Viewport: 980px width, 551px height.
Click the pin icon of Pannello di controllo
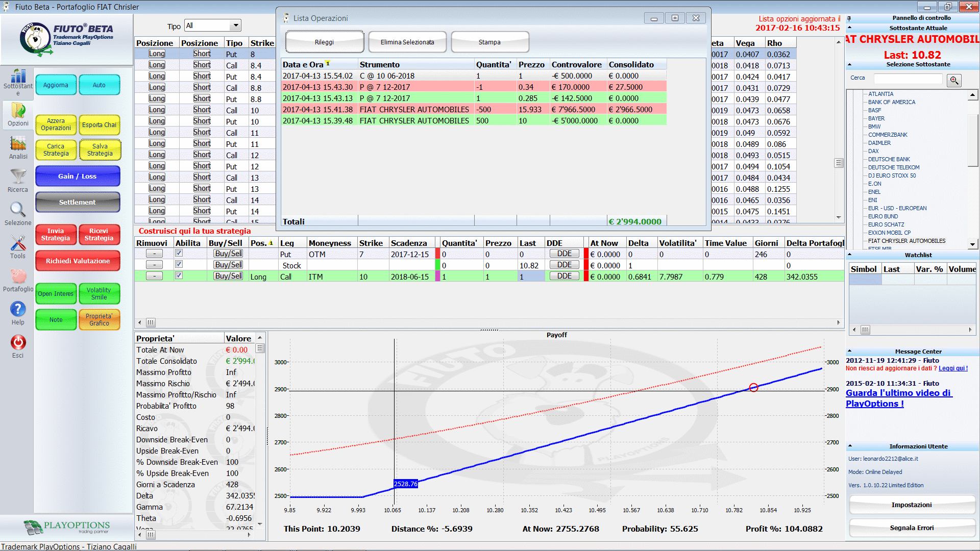coord(849,18)
